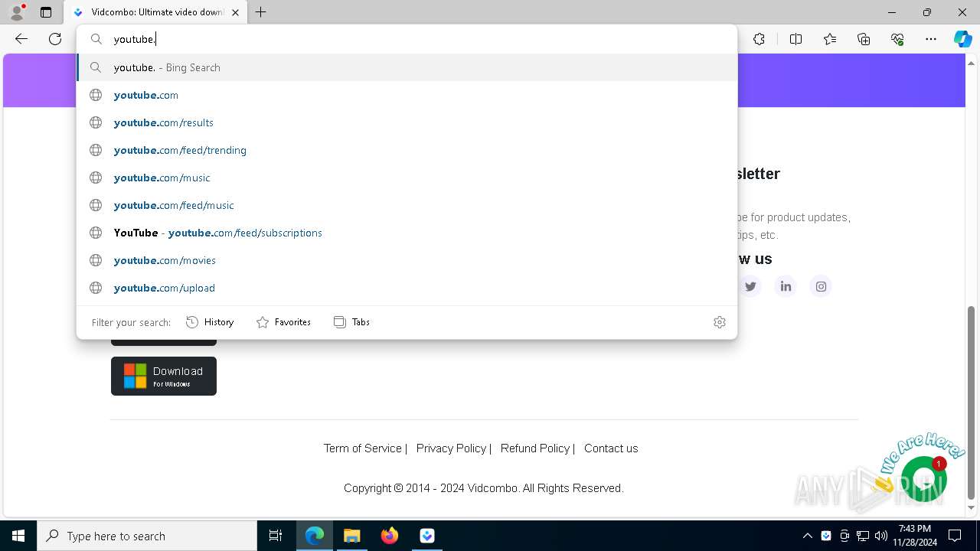The width and height of the screenshot is (980, 551).
Task: Launch Copilot sidebar
Action: pyautogui.click(x=962, y=39)
